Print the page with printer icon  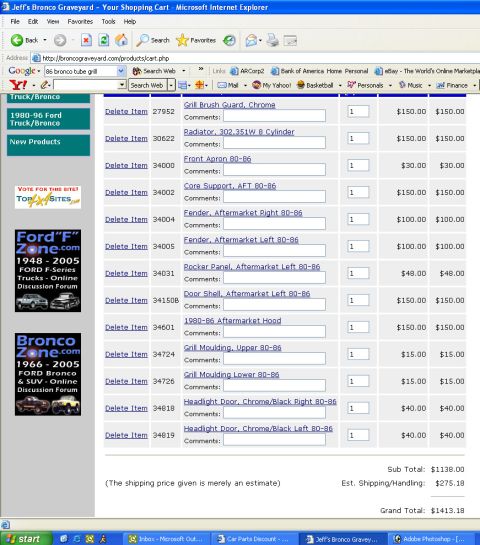[272, 40]
